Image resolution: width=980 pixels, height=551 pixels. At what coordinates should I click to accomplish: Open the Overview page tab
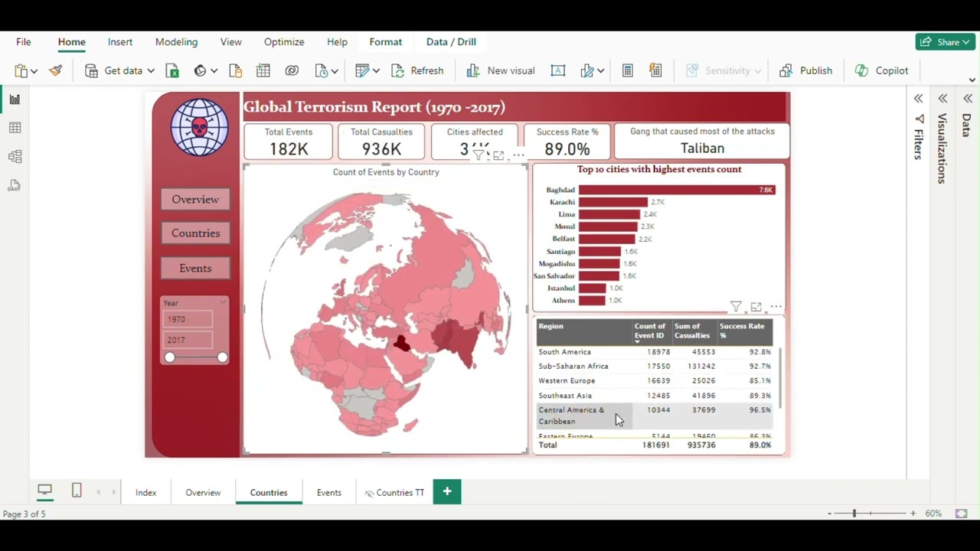coord(203,493)
